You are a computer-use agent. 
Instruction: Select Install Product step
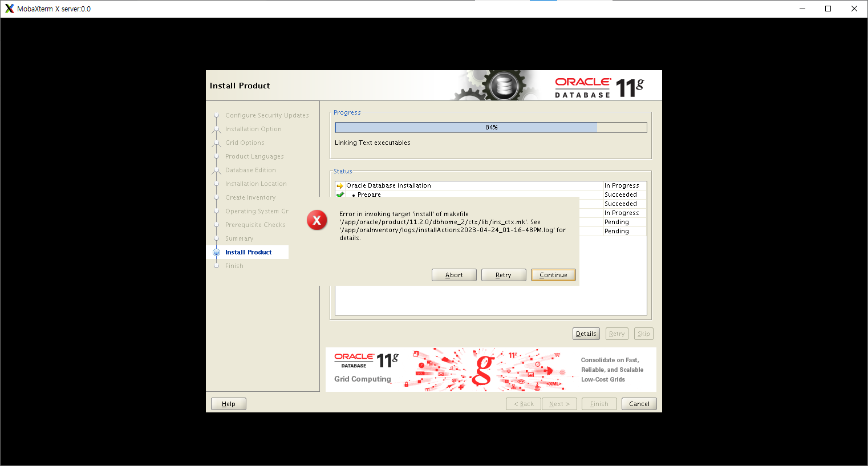249,252
